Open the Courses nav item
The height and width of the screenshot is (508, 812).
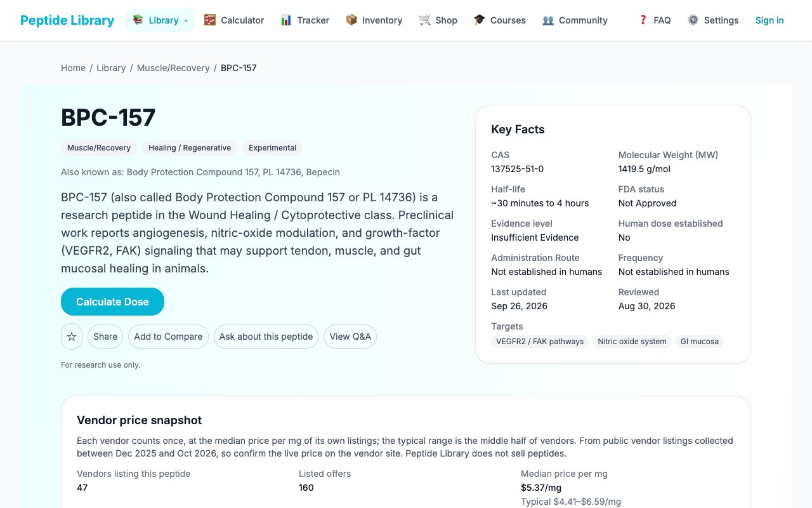(500, 20)
